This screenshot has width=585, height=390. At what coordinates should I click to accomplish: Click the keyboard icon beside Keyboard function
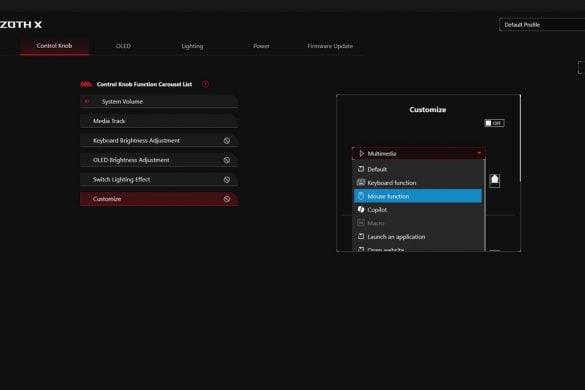[x=361, y=182]
